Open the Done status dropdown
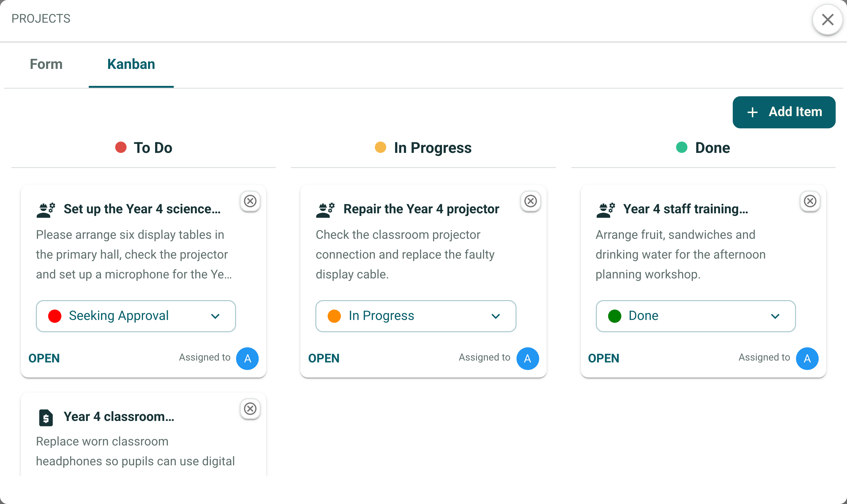 (695, 316)
